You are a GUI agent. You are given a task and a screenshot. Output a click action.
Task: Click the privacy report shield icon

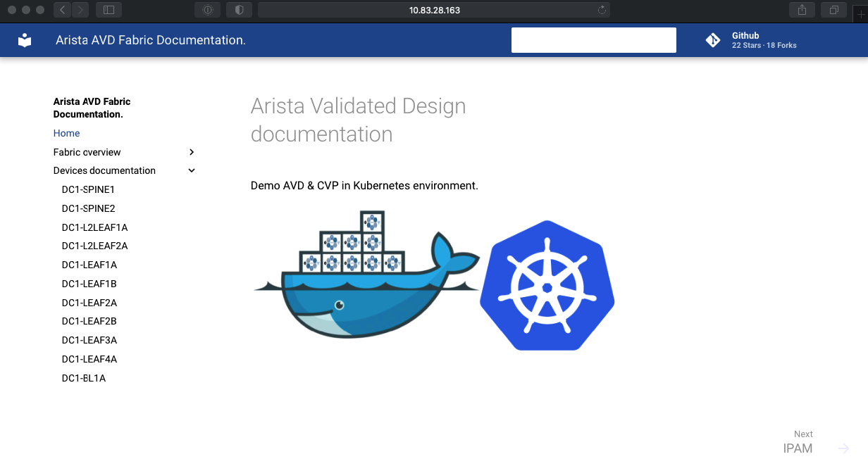click(240, 10)
